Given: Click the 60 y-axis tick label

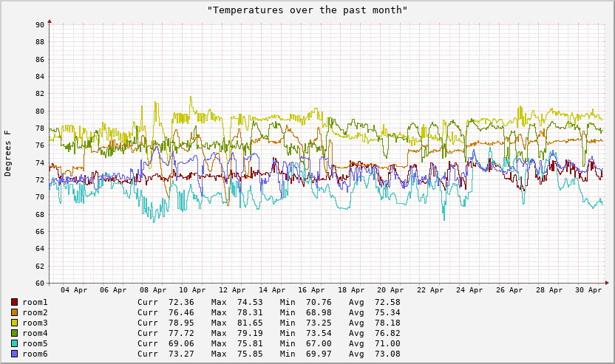Looking at the screenshot, I should (40, 283).
